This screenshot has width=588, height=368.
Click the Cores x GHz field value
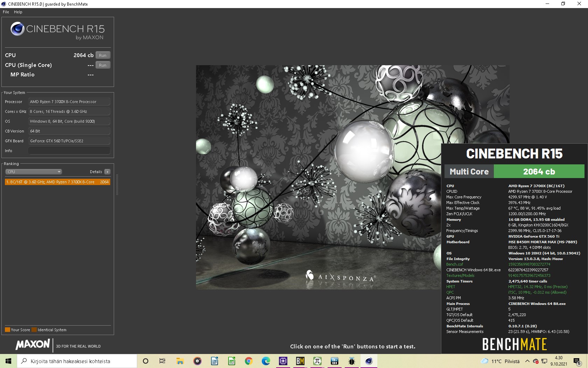[x=69, y=111]
